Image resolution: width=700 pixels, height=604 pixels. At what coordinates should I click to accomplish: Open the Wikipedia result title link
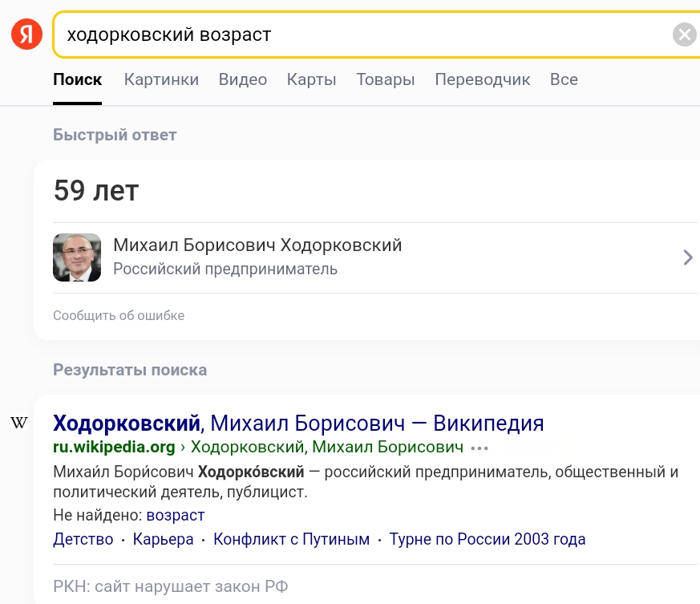tap(298, 423)
